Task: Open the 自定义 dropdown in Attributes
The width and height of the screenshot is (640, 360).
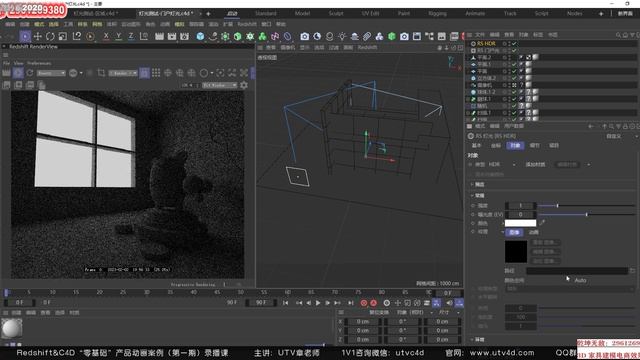Action: coord(621,136)
